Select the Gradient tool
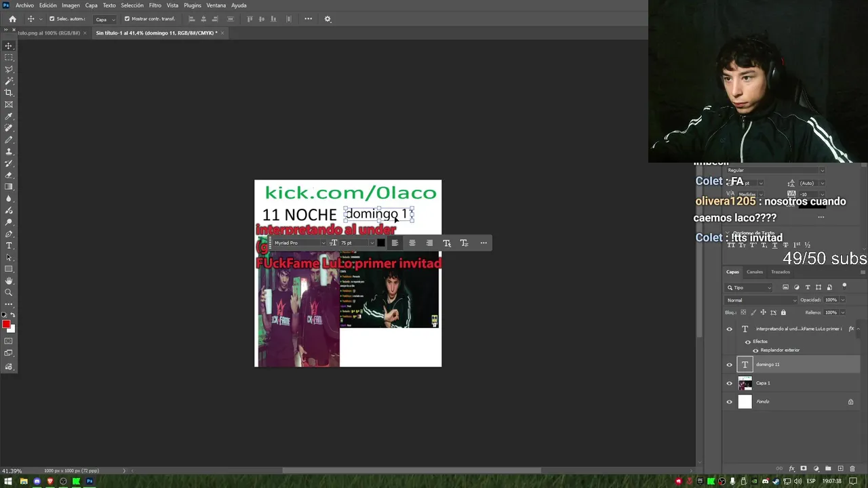Viewport: 868px width, 488px height. pyautogui.click(x=9, y=186)
